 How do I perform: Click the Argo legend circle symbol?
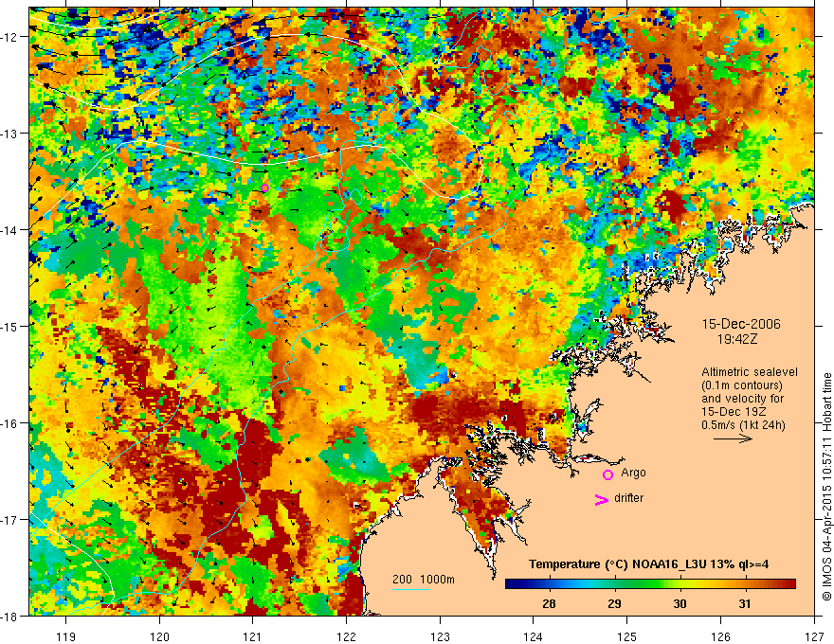click(607, 474)
